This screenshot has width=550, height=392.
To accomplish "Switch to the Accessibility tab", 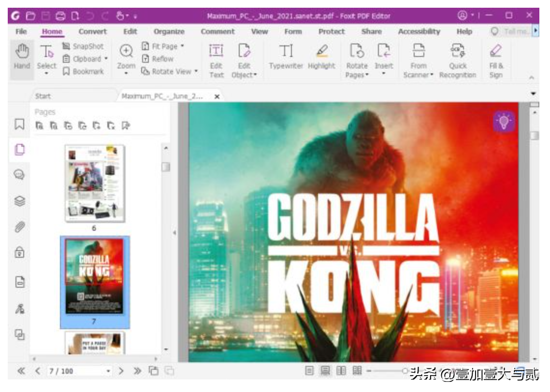I will coord(419,31).
